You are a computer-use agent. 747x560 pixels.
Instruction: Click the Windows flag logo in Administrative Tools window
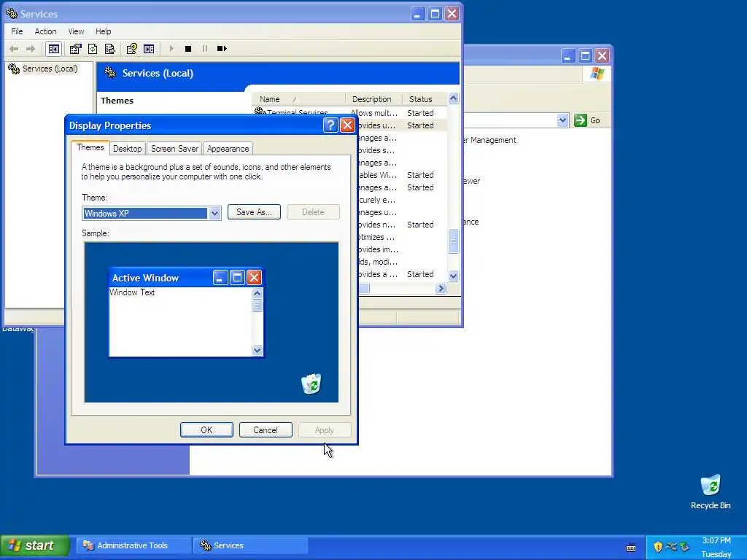click(x=597, y=74)
